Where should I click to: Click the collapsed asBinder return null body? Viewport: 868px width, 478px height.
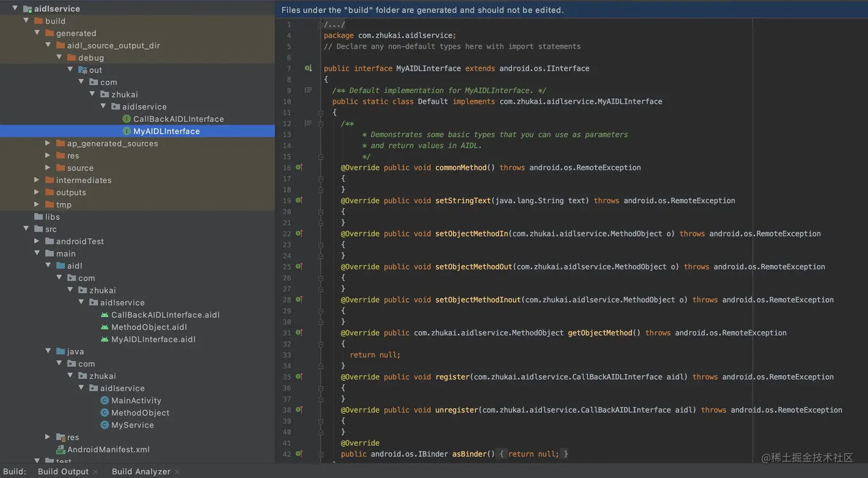coord(532,454)
